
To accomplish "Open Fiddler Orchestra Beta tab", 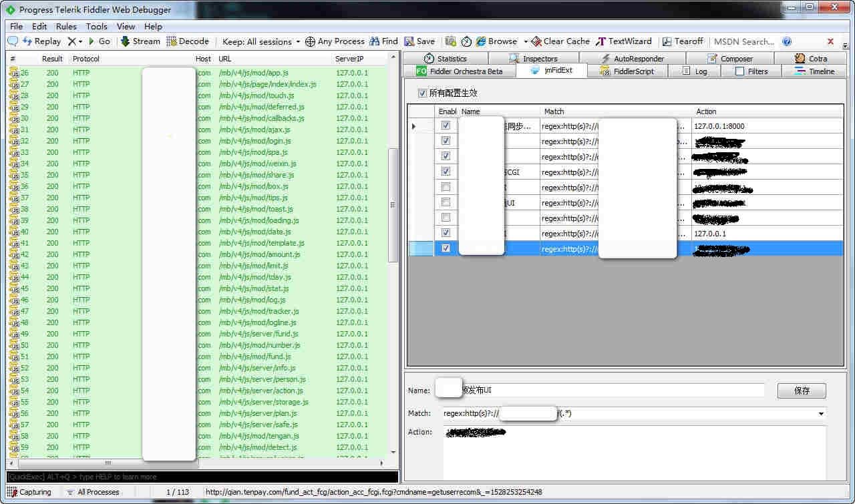I will coord(459,71).
